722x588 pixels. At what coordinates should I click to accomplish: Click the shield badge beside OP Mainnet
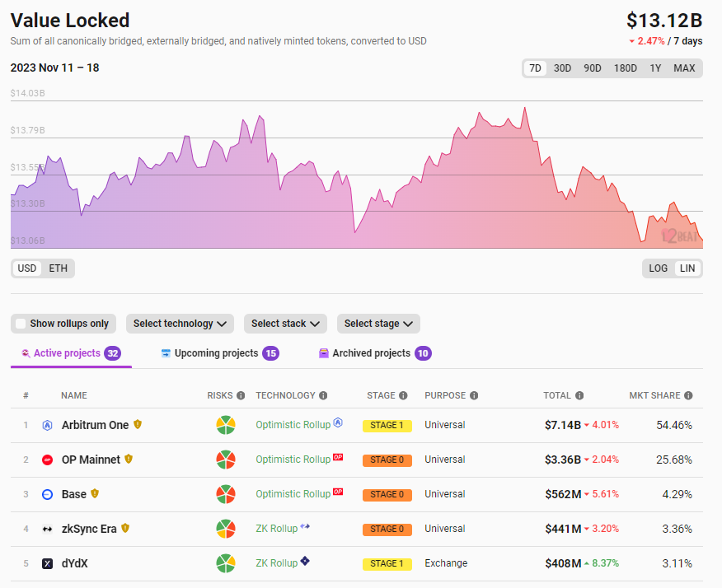[x=129, y=460]
